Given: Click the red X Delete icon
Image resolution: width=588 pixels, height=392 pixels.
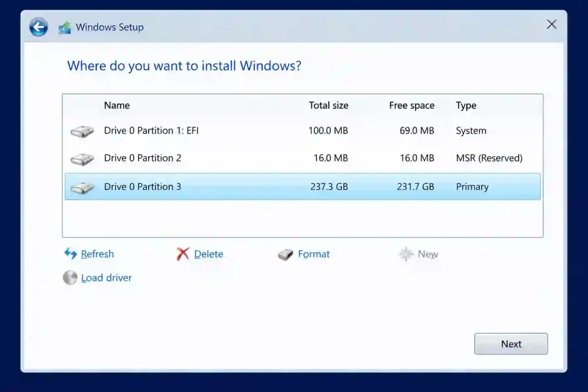Looking at the screenshot, I should (x=183, y=254).
